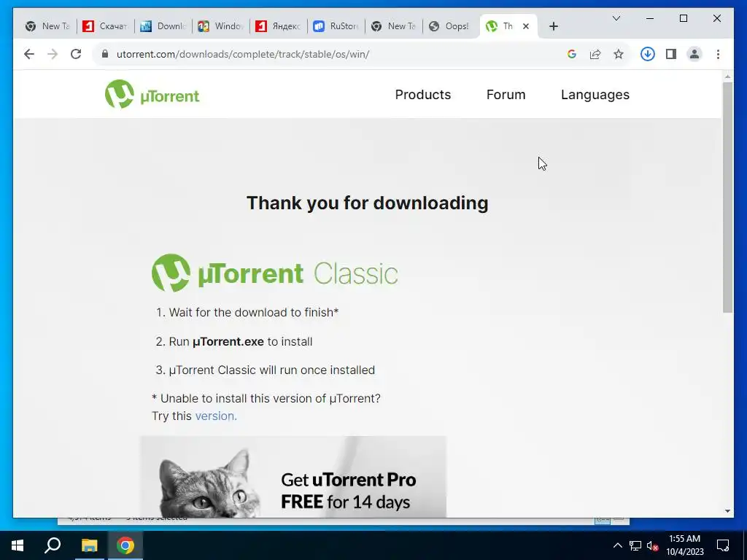Screen dimensions: 747x560
Task: Click the muted volume tray icon
Action: (x=653, y=545)
